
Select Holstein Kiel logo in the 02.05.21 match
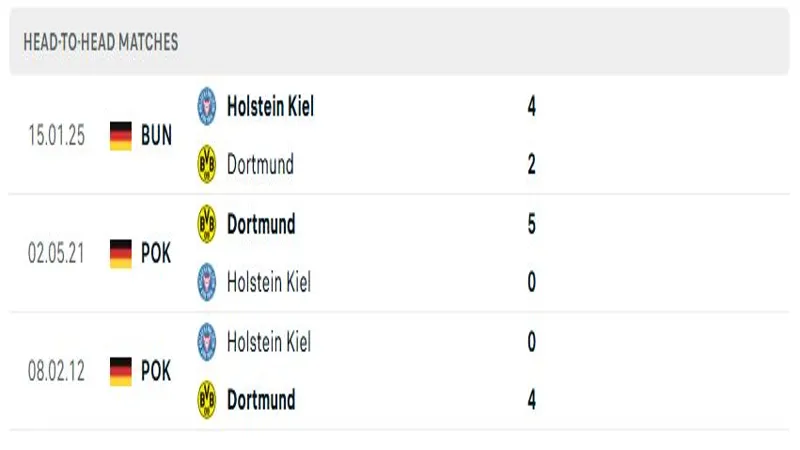[x=207, y=282]
